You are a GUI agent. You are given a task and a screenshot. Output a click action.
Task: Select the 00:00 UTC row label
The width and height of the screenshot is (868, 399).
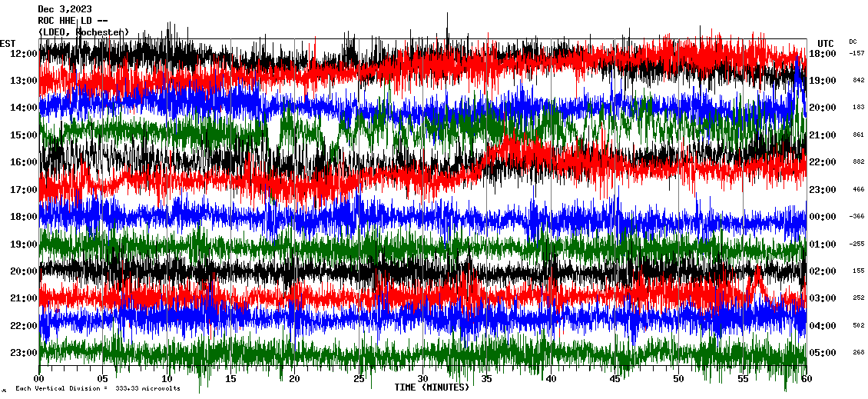tap(823, 217)
